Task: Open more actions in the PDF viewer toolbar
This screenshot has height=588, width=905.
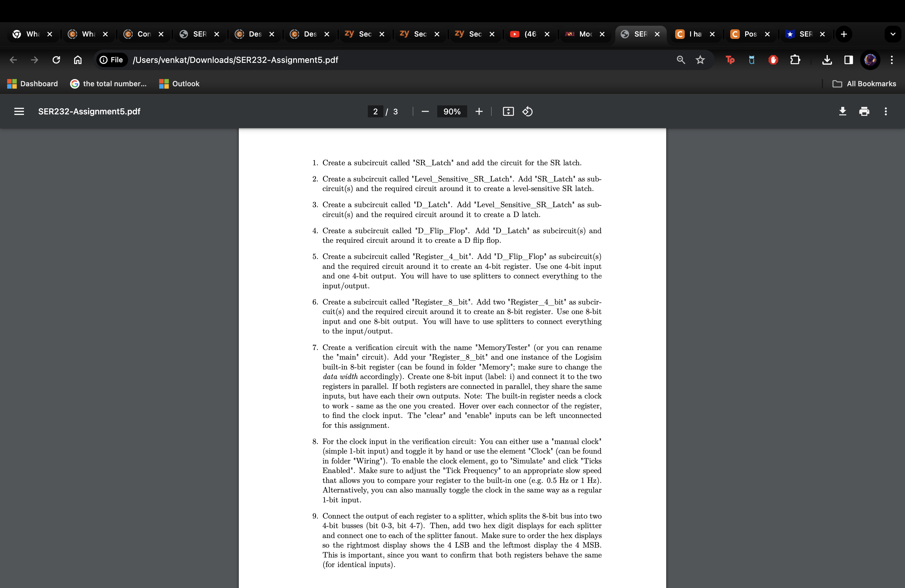Action: [886, 111]
